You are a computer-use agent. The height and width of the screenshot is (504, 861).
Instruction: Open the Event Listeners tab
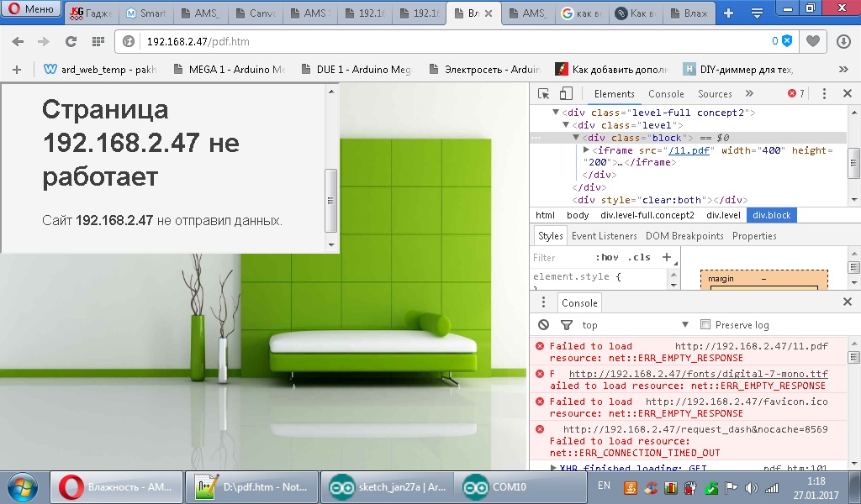pyautogui.click(x=604, y=236)
